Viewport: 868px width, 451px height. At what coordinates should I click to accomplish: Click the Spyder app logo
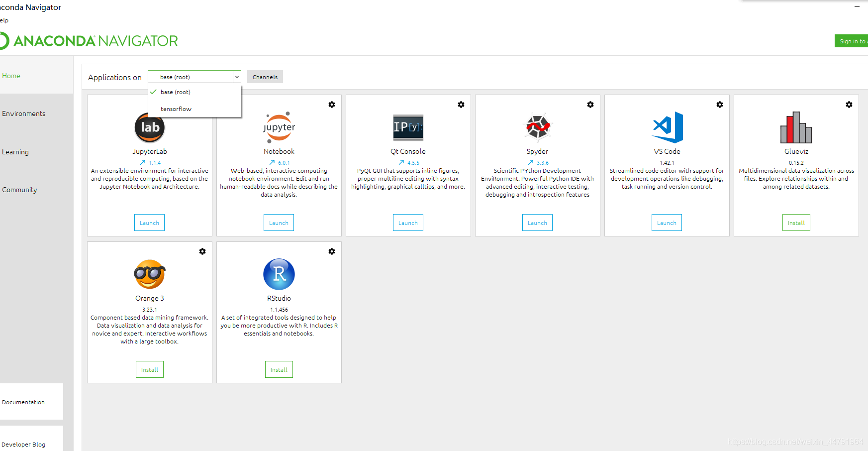click(538, 127)
